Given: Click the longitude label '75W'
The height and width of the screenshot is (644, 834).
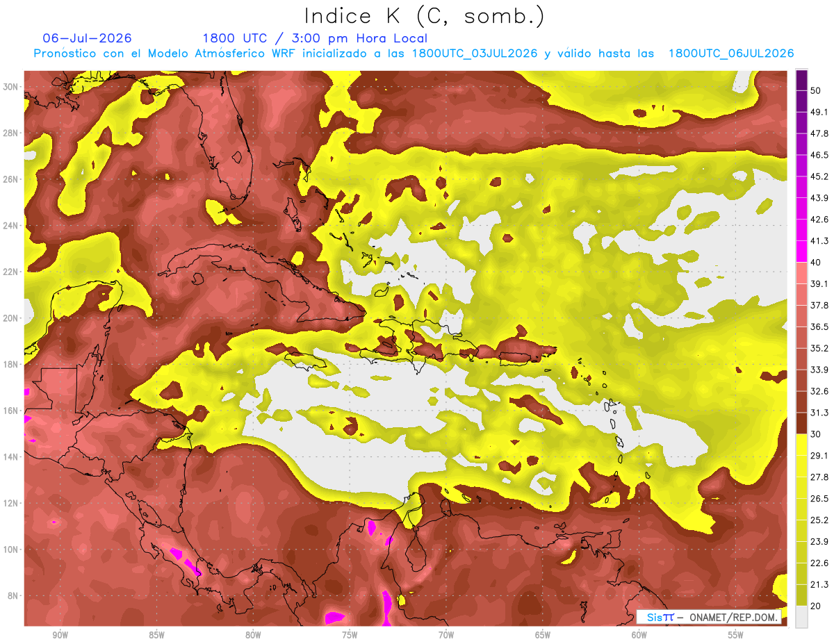Looking at the screenshot, I should [350, 635].
